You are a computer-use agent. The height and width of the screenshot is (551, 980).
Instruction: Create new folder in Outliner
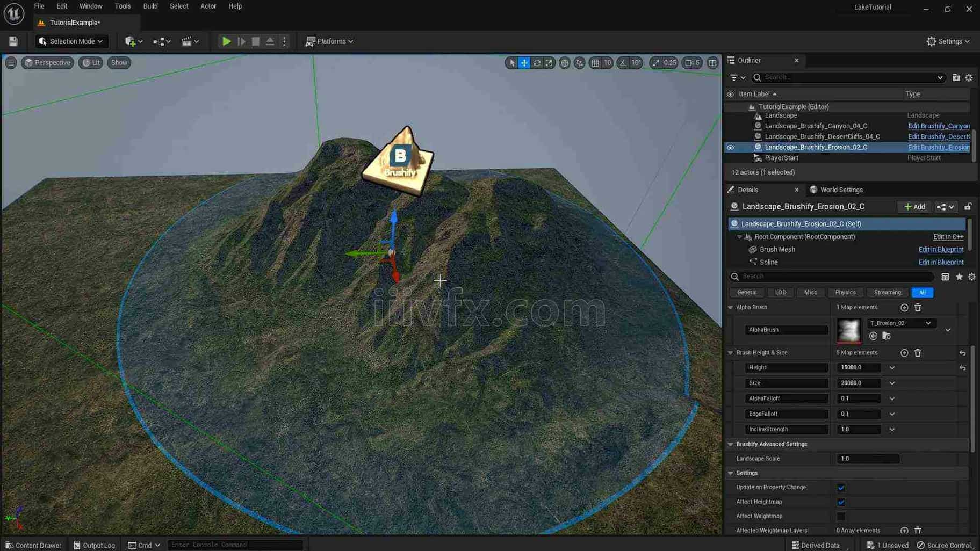(956, 78)
